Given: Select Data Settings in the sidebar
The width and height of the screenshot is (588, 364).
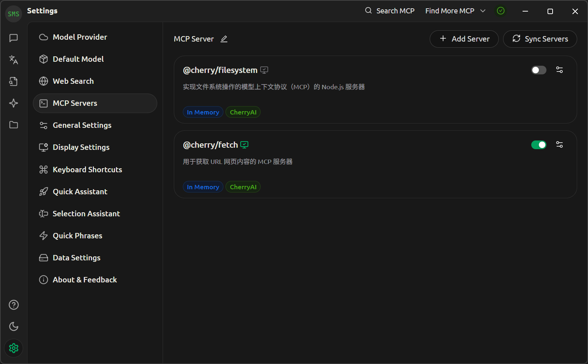Looking at the screenshot, I should (x=76, y=258).
